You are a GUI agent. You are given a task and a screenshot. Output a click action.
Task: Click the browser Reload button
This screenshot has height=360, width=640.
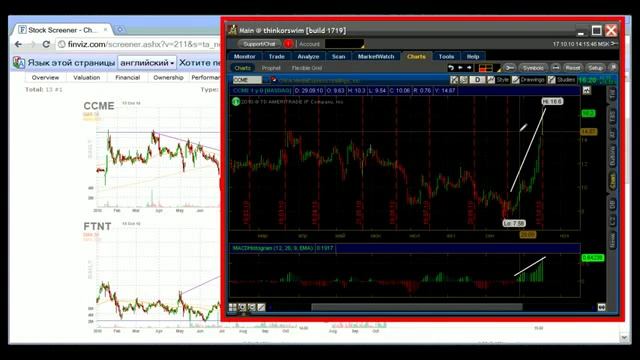(x=46, y=44)
